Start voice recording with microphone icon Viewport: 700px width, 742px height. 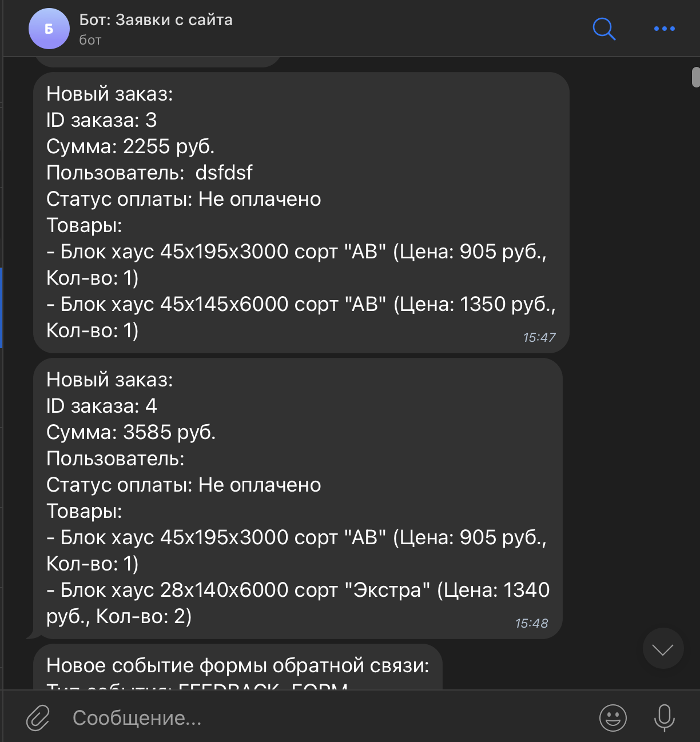pyautogui.click(x=664, y=717)
